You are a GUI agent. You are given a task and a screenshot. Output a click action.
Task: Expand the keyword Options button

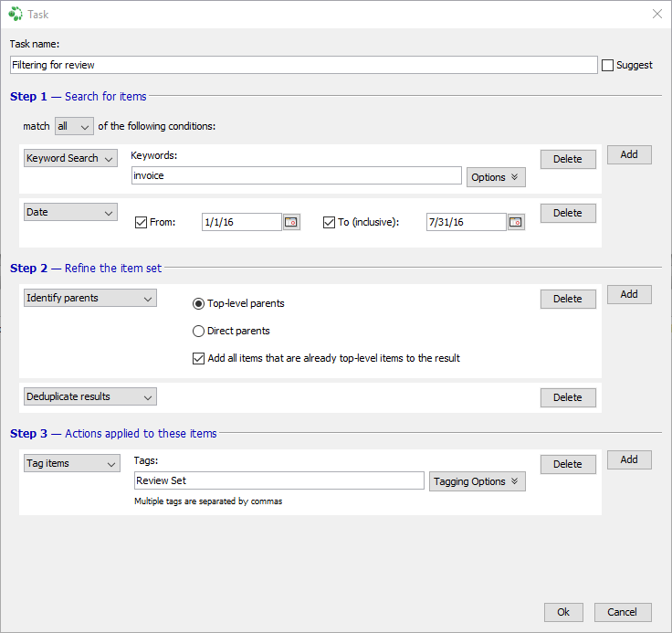(x=496, y=177)
